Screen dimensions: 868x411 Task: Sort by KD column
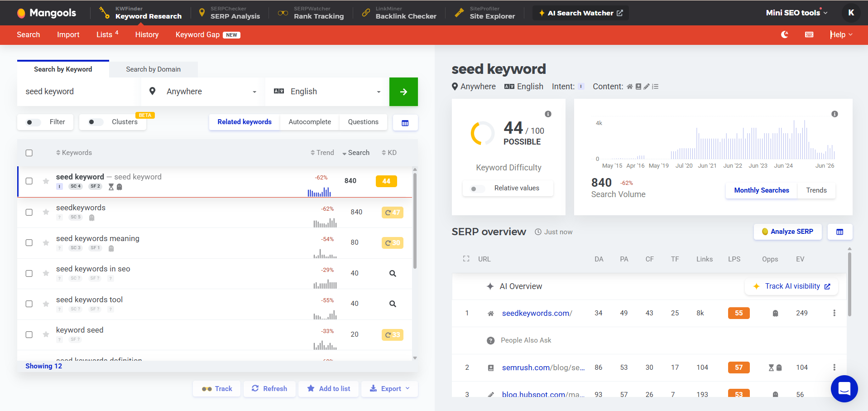tap(389, 153)
